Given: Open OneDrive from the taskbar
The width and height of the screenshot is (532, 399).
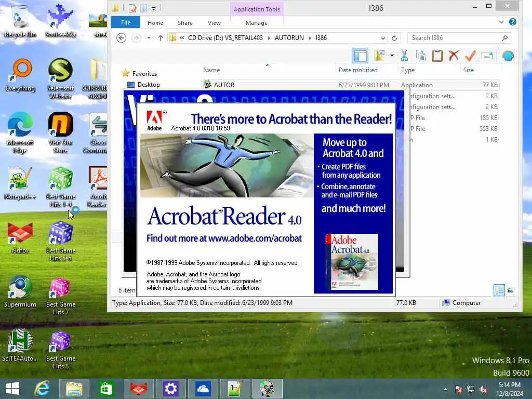Looking at the screenshot, I should click(x=203, y=389).
